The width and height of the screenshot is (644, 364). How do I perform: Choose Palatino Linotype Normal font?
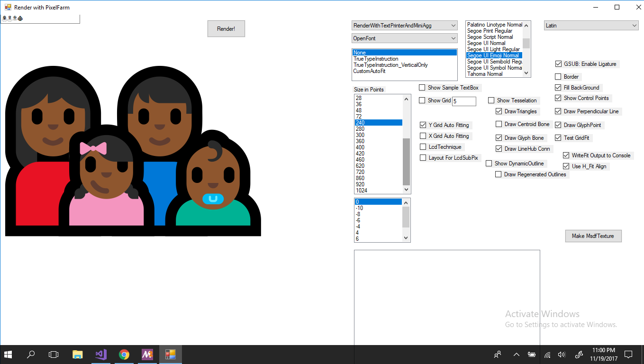click(x=494, y=25)
